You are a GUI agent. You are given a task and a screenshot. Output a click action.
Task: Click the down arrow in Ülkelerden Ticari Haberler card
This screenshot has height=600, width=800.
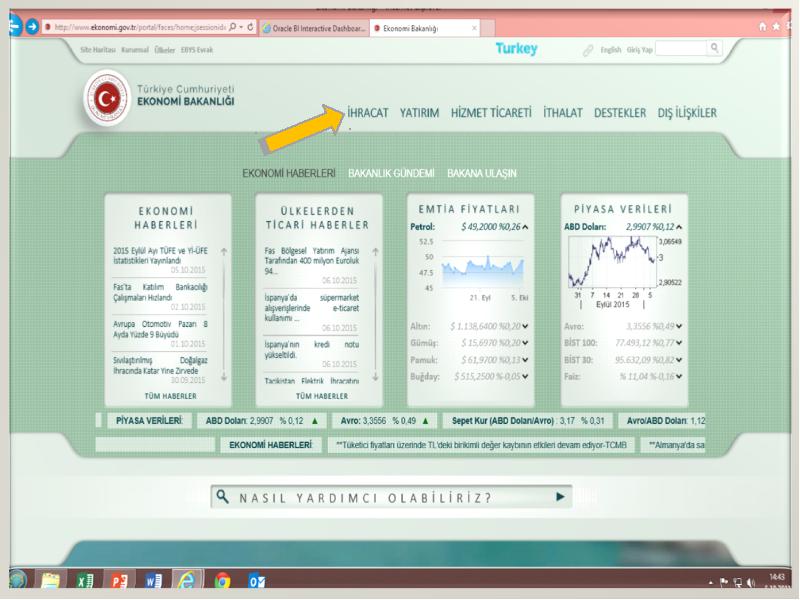point(376,377)
